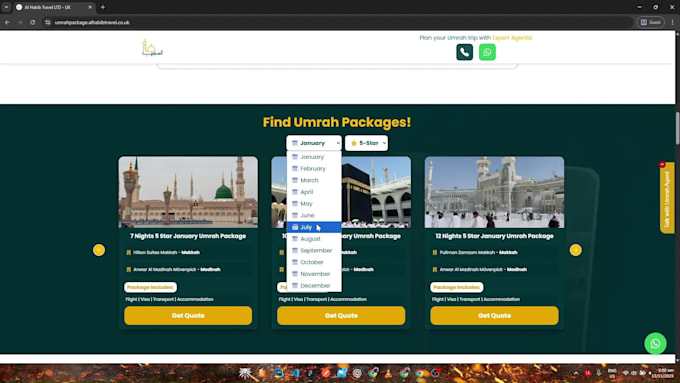680x383 pixels.
Task: Click the Al Habib Travel logo
Action: [x=152, y=48]
